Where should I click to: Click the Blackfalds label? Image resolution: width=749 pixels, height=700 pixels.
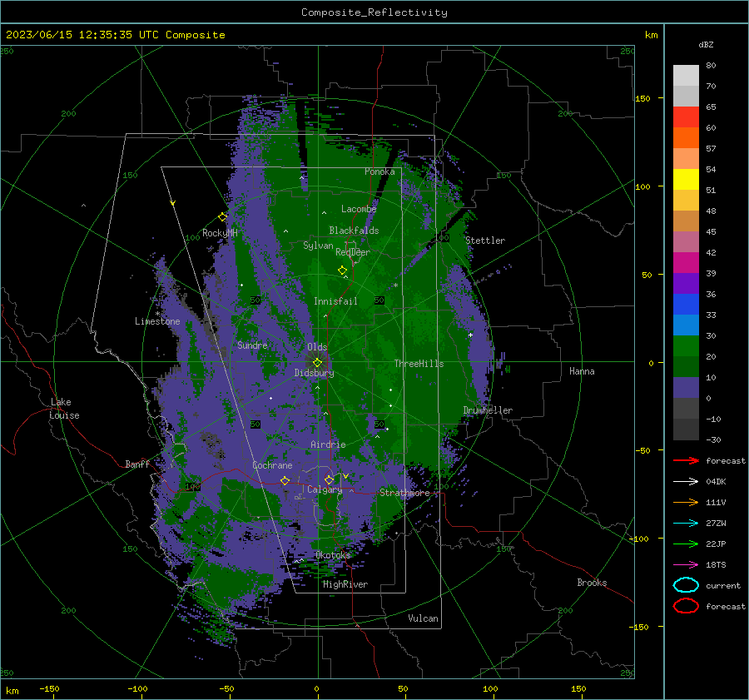tap(354, 231)
